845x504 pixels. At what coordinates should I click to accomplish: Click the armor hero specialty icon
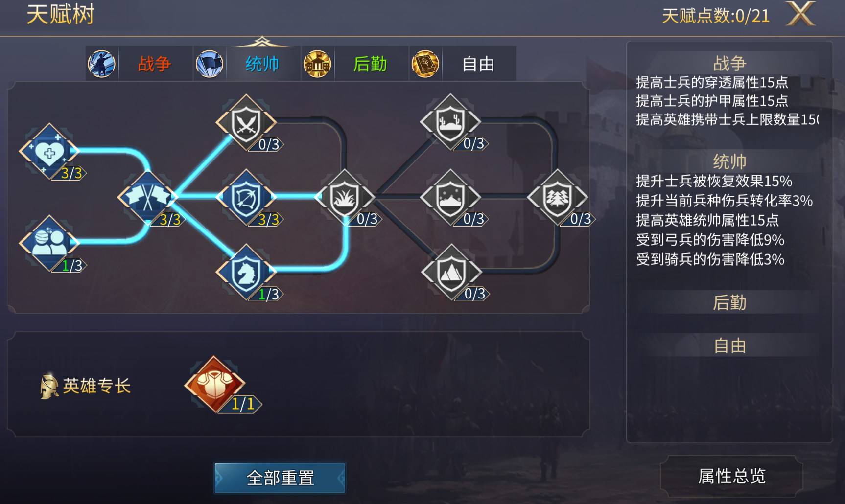pyautogui.click(x=214, y=384)
